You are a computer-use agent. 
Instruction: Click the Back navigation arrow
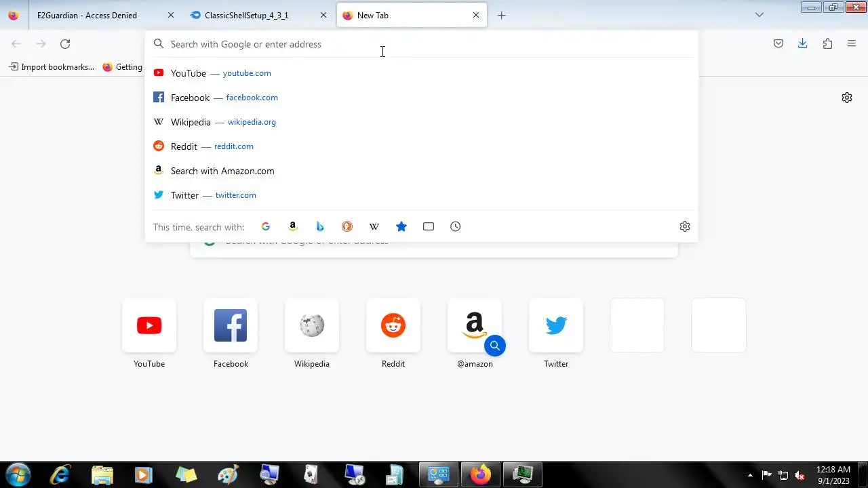16,44
